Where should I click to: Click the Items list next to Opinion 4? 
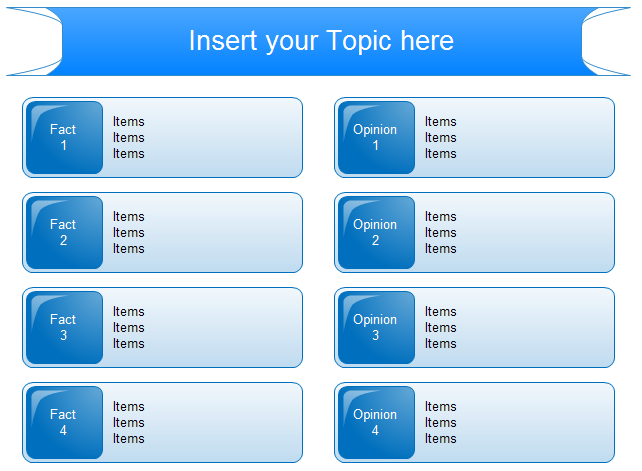(440, 423)
